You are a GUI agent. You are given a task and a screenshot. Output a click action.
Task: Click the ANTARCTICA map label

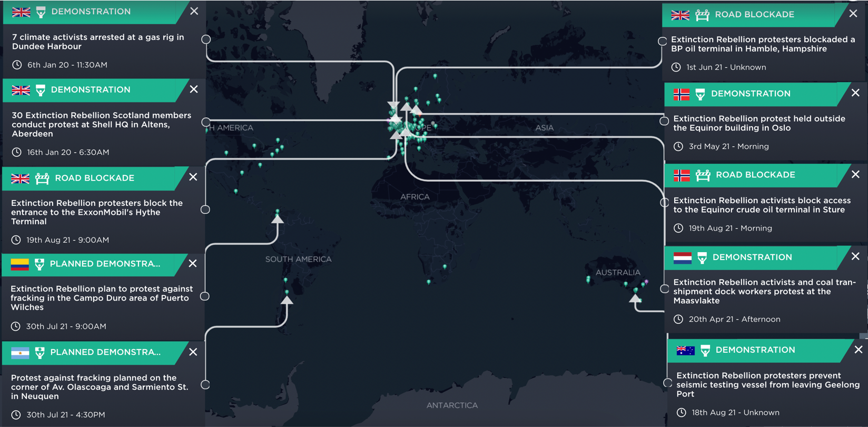point(452,405)
